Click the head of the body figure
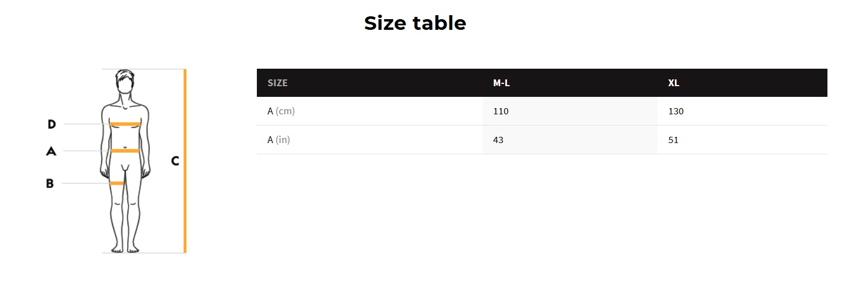Viewport: 868px width, 290px height. pos(125,82)
